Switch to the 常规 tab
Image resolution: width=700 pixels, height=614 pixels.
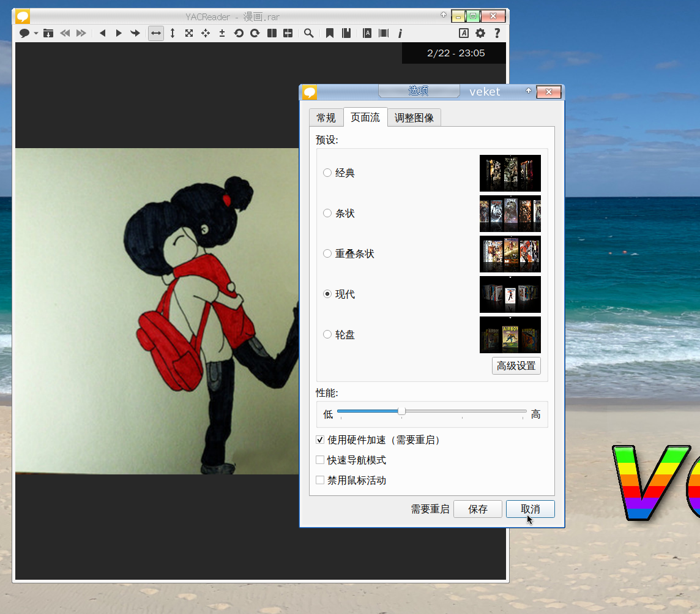(326, 118)
